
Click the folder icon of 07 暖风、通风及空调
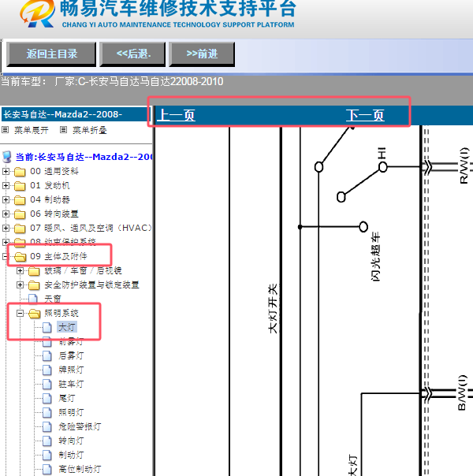tap(20, 228)
